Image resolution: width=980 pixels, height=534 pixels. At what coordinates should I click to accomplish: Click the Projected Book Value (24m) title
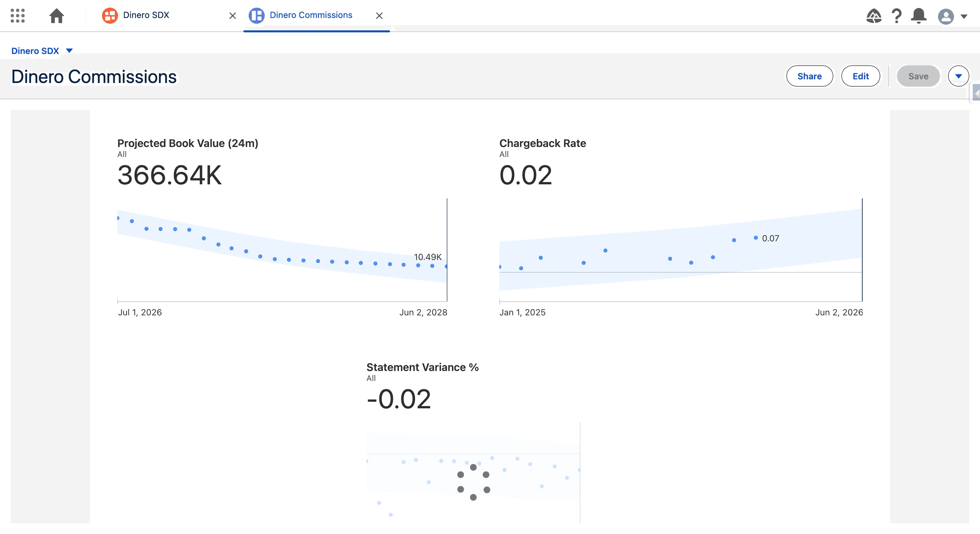coord(188,143)
